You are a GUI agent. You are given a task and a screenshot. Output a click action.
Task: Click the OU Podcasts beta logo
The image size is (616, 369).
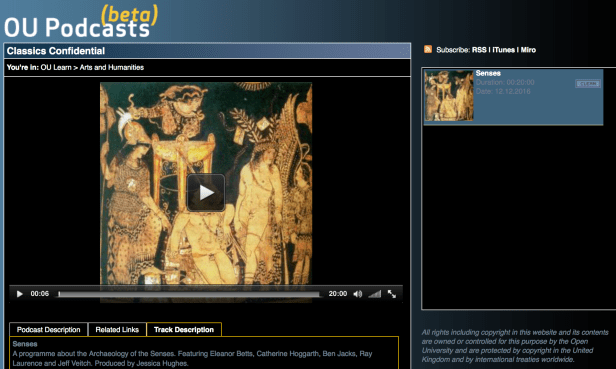[81, 22]
